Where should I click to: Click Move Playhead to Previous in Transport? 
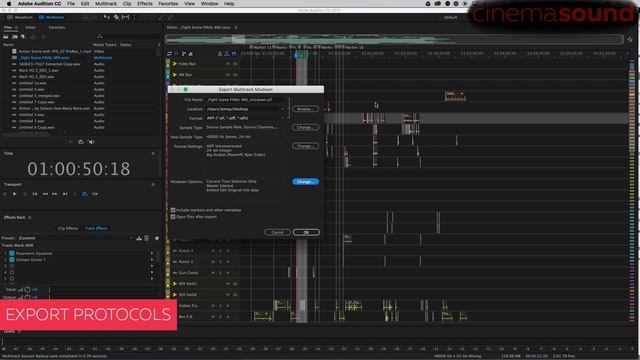click(x=35, y=194)
